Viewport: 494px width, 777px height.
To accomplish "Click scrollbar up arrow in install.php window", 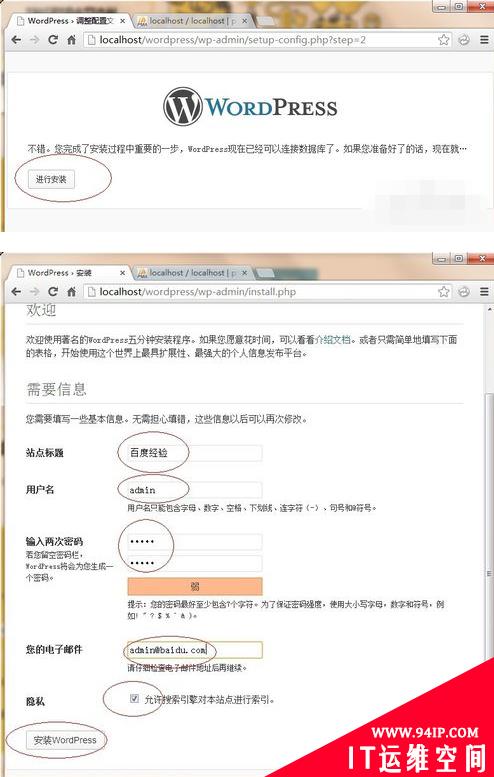I will (x=489, y=310).
